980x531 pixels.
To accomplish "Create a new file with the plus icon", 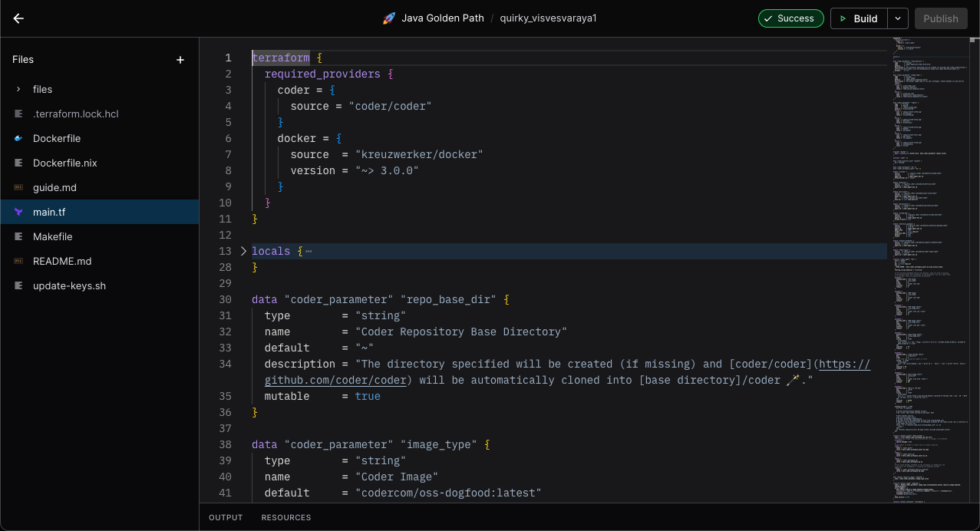I will [x=180, y=59].
